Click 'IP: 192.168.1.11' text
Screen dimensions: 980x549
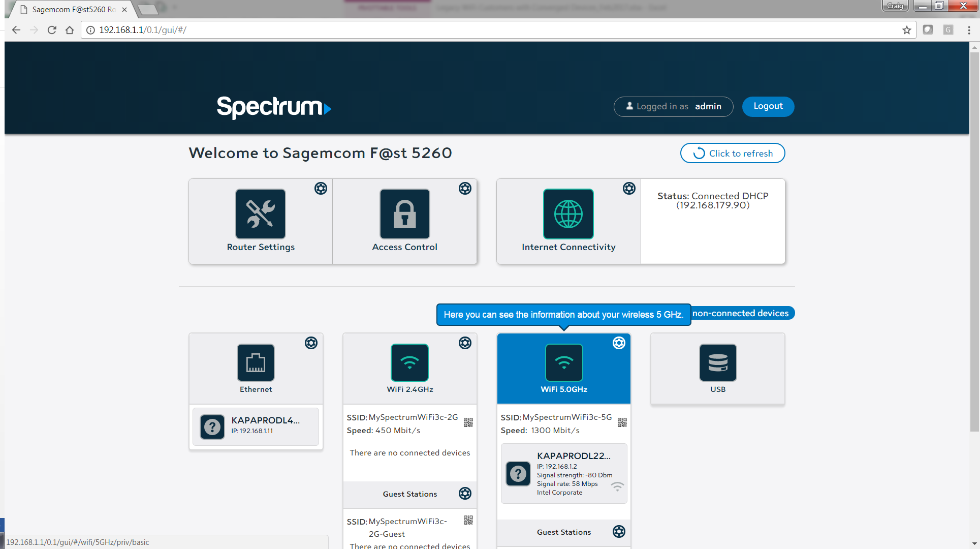coord(252,431)
